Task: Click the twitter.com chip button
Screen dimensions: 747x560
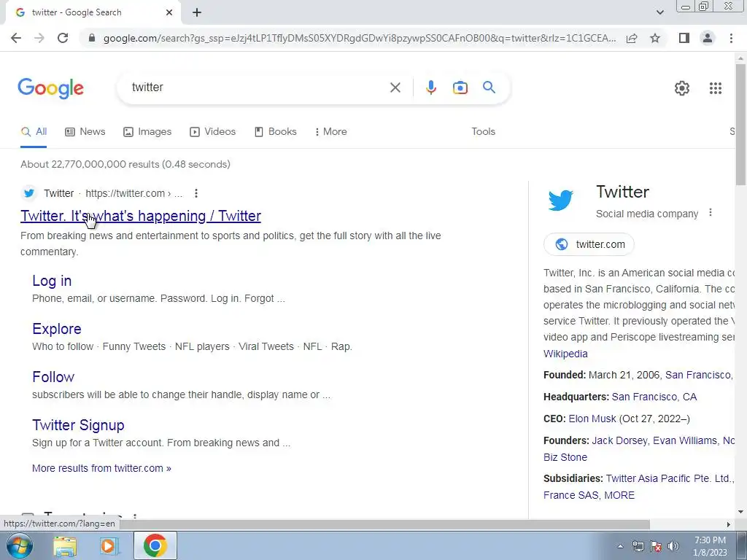Action: pos(589,244)
